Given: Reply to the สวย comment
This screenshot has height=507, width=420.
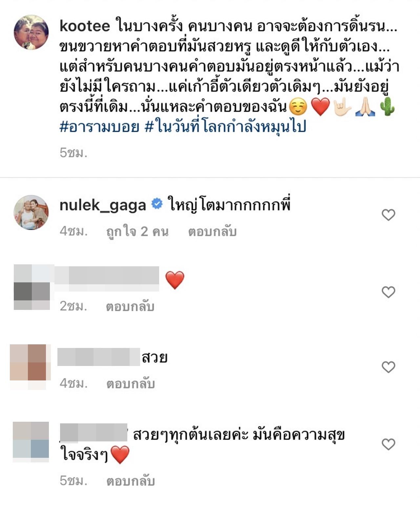Looking at the screenshot, I should pos(130,383).
